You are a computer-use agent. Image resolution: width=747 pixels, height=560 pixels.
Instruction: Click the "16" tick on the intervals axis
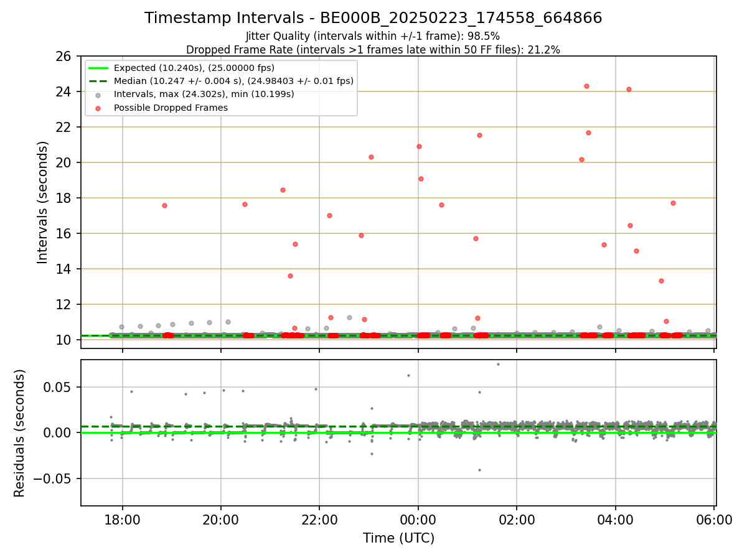pos(65,234)
